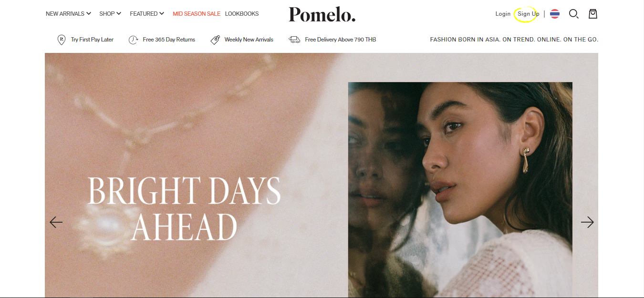The width and height of the screenshot is (644, 298).
Task: Open the search magnifier icon
Action: point(573,14)
